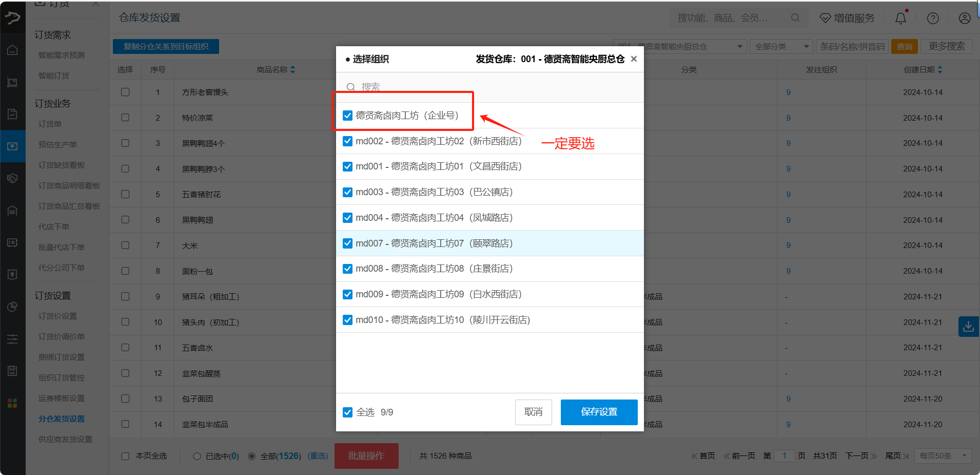The height and width of the screenshot is (475, 980).
Task: Toggle the 全选 checkbox in dialog
Action: 347,412
